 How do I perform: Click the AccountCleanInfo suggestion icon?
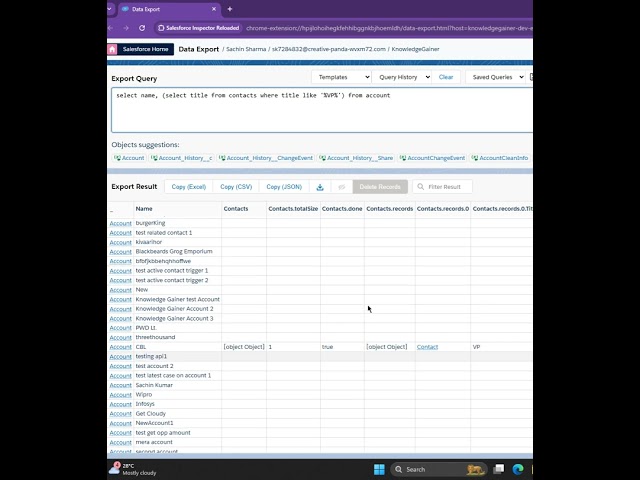click(x=475, y=158)
